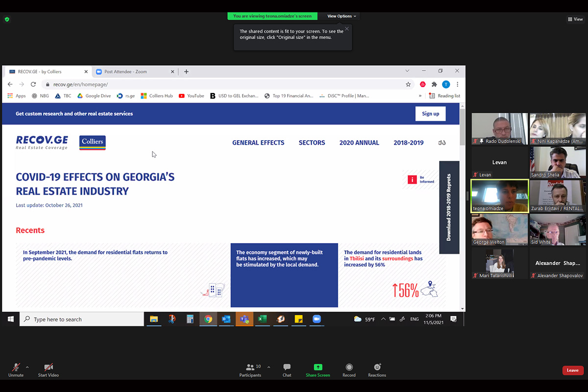Open the NBG bookmark
This screenshot has height=392, width=588.
[x=40, y=96]
